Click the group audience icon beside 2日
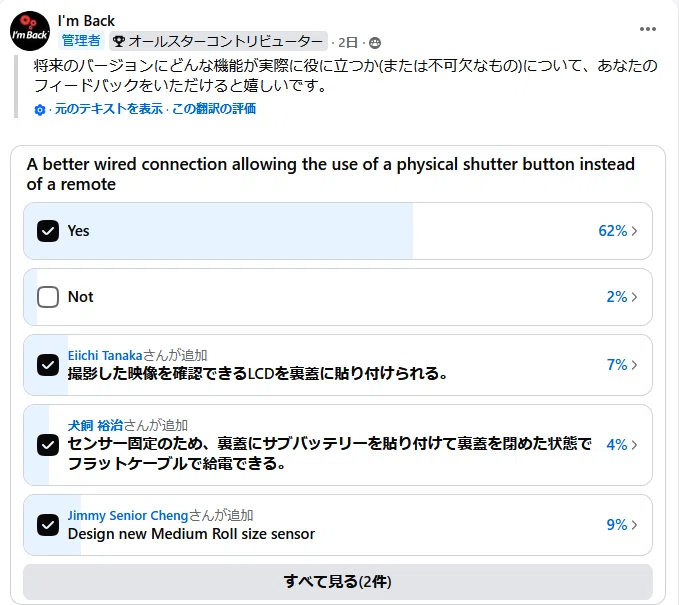The image size is (679, 605). pos(375,42)
